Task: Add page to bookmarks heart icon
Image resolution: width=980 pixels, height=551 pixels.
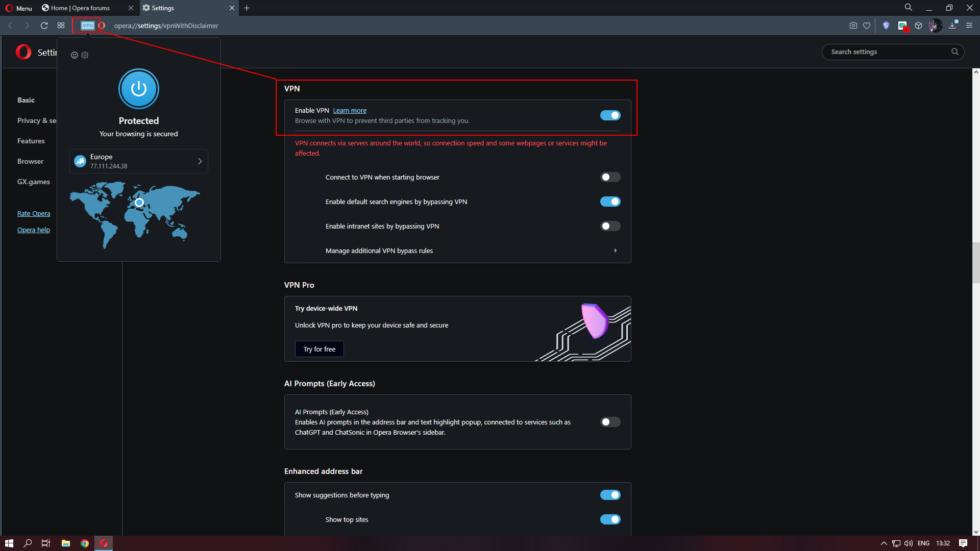Action: (867, 26)
